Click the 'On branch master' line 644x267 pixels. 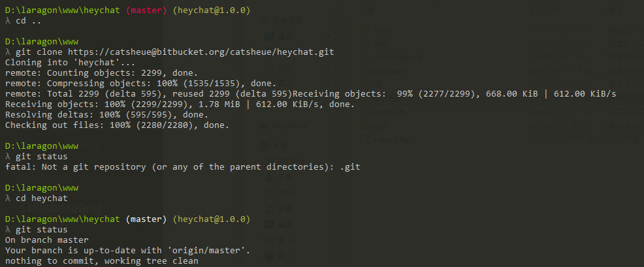click(41, 240)
